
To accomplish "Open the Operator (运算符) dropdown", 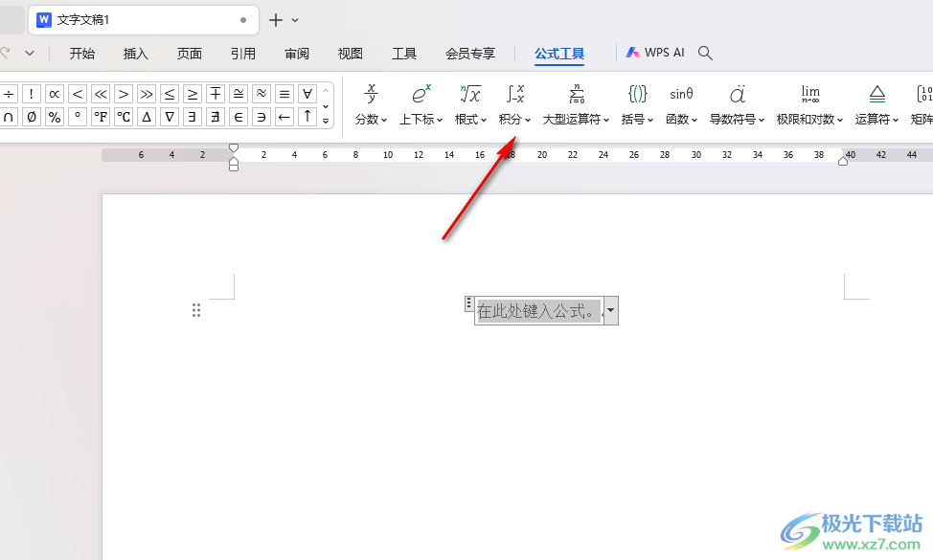I will coord(877,104).
